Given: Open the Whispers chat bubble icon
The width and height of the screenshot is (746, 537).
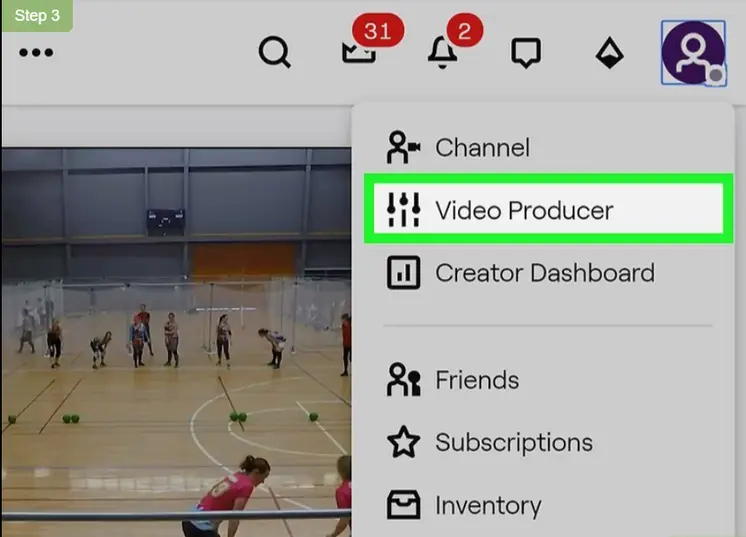Looking at the screenshot, I should (x=525, y=53).
